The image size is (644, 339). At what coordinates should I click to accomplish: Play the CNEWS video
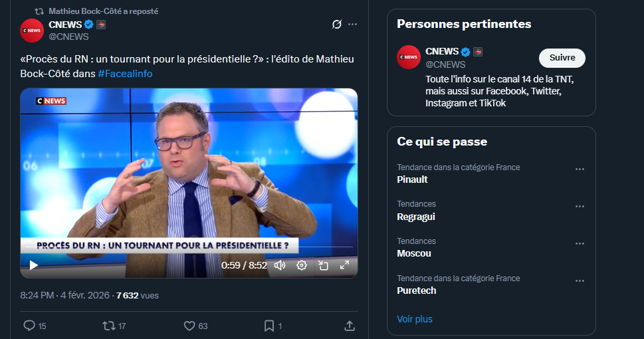click(x=33, y=265)
